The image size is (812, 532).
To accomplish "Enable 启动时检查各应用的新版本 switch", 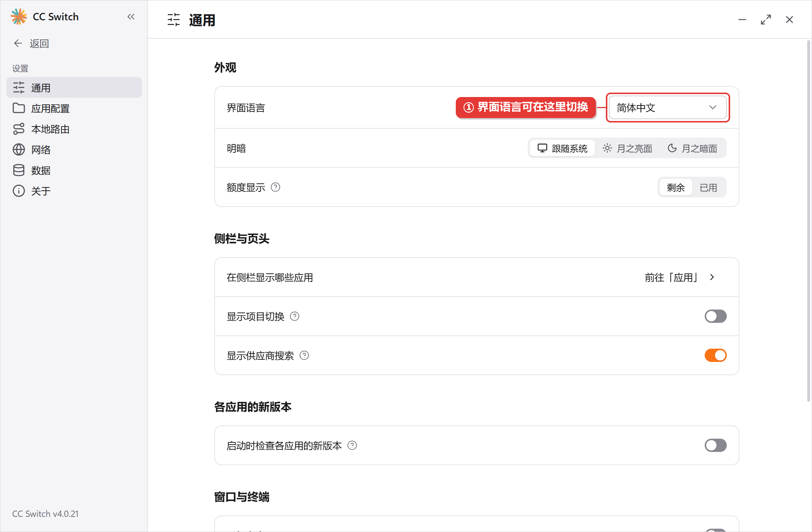I will 715,445.
